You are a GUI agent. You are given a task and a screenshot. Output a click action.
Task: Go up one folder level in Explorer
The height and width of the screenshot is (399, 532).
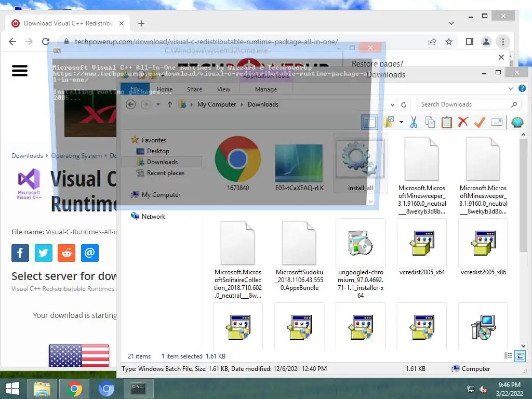pyautogui.click(x=170, y=104)
